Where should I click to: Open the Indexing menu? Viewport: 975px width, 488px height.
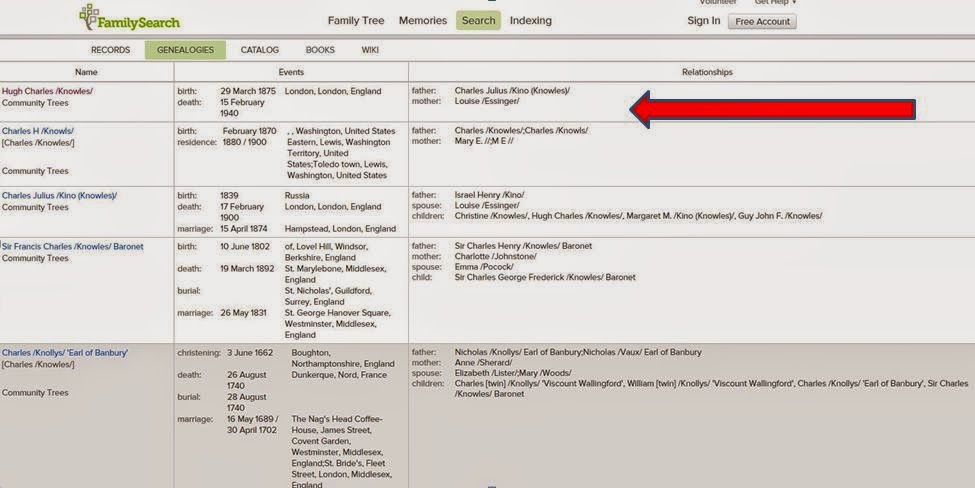coord(530,21)
